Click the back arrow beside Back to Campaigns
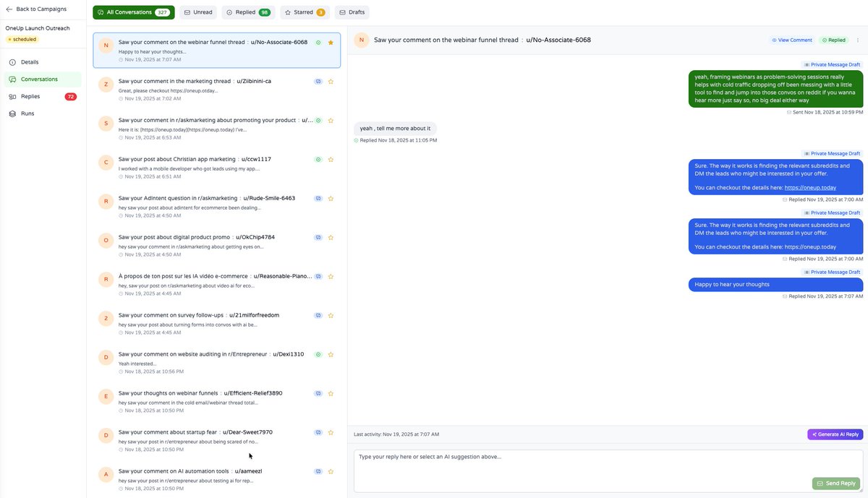 point(9,9)
